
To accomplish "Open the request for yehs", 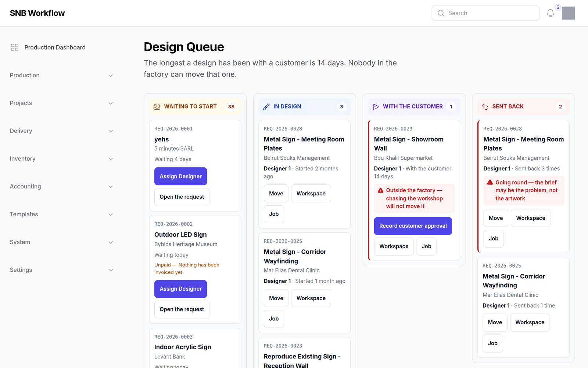I will [x=182, y=197].
